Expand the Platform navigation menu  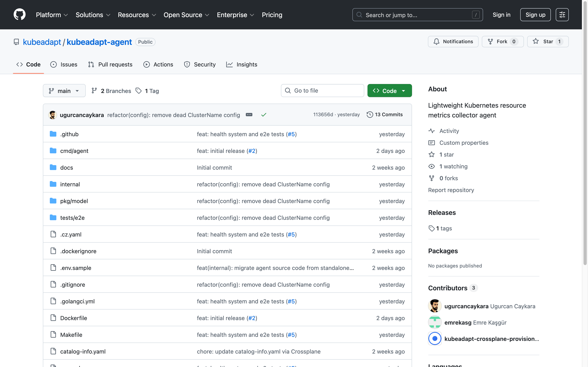[52, 15]
